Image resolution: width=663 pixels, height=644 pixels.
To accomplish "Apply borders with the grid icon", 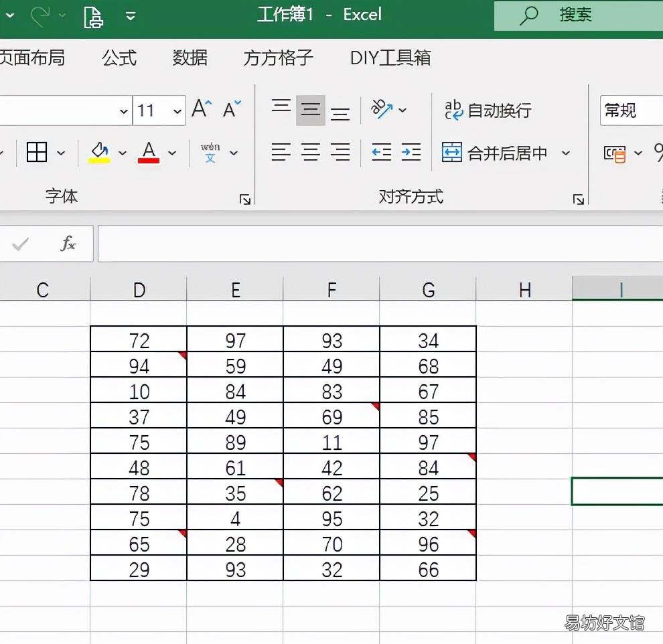I will 37,152.
